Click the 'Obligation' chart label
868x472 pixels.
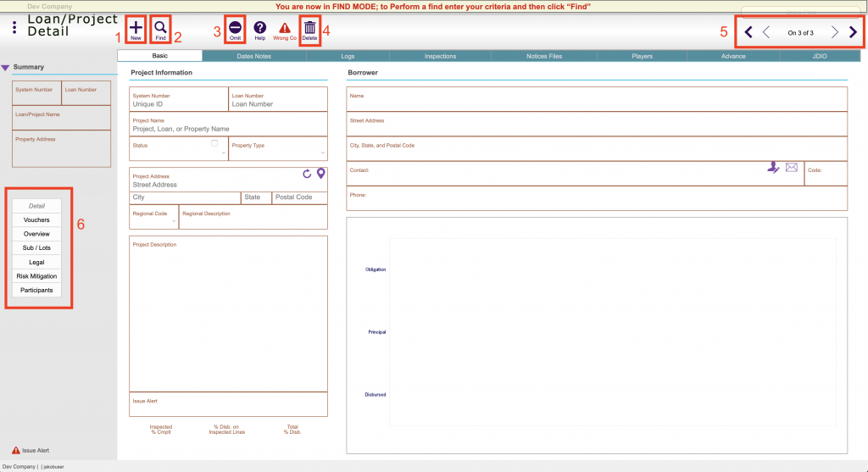376,269
